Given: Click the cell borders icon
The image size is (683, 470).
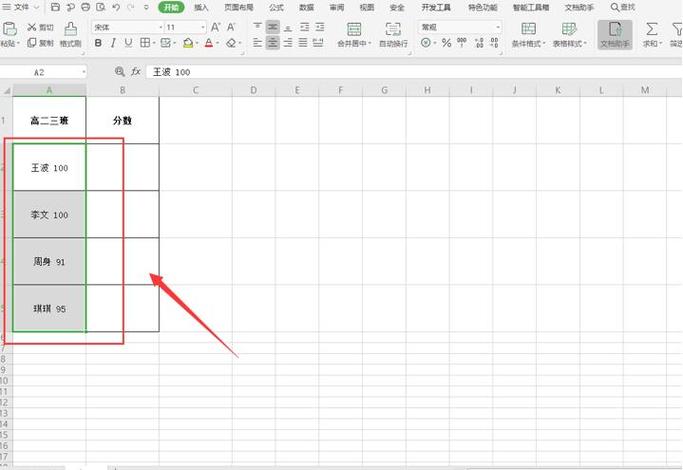Looking at the screenshot, I should click(144, 43).
